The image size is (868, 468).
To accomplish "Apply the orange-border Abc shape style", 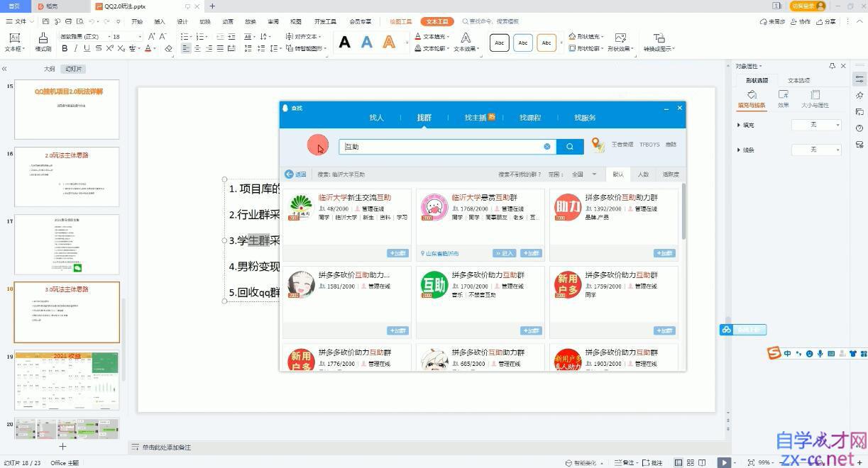I will click(546, 43).
